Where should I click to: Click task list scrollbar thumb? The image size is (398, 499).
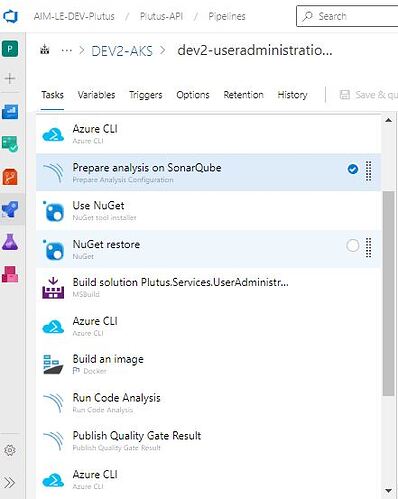tap(388, 294)
